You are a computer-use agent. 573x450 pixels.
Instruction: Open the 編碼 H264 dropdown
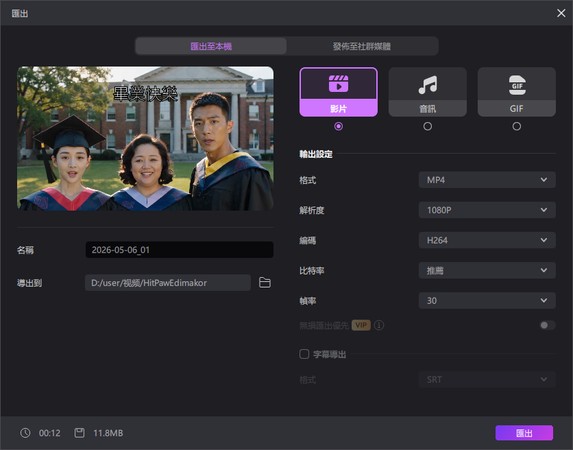pos(487,240)
